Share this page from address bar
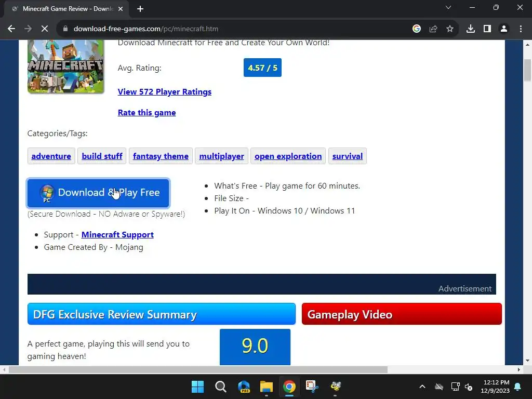532x399 pixels. 433,29
